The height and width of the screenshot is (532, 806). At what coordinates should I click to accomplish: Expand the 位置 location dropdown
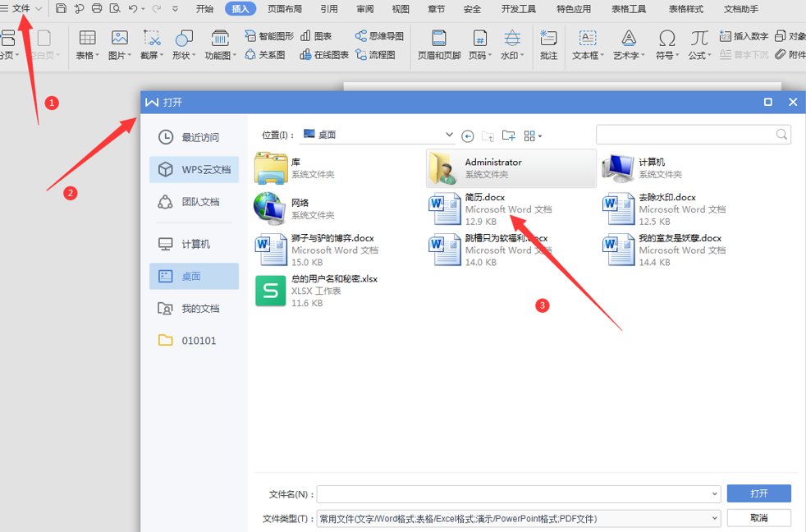coord(449,135)
